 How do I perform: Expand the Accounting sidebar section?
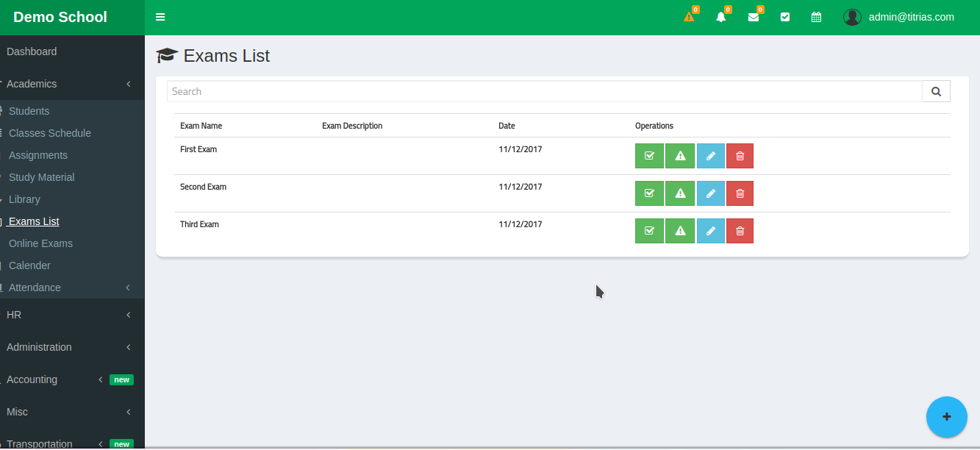point(72,379)
